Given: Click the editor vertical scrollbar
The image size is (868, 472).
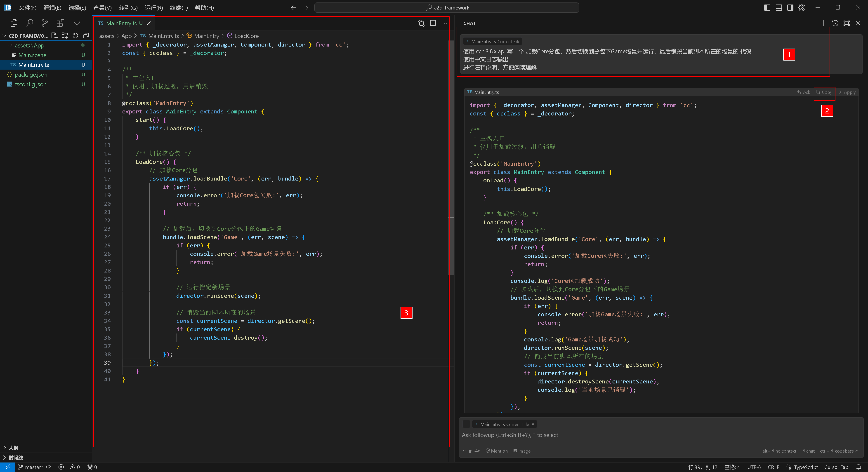Looking at the screenshot, I should [x=452, y=158].
